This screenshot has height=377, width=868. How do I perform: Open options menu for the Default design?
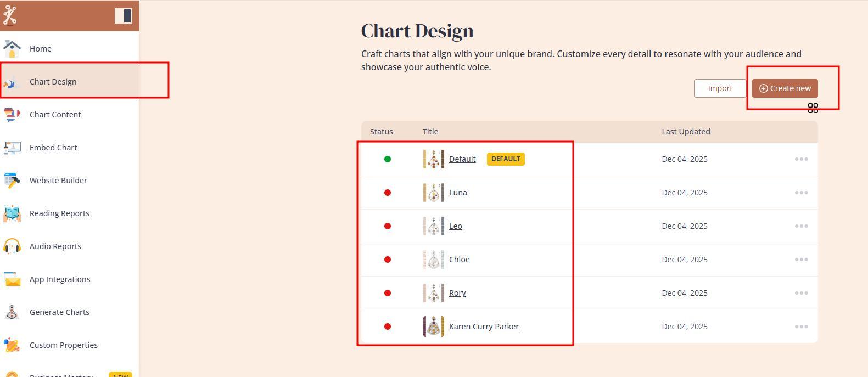click(801, 159)
